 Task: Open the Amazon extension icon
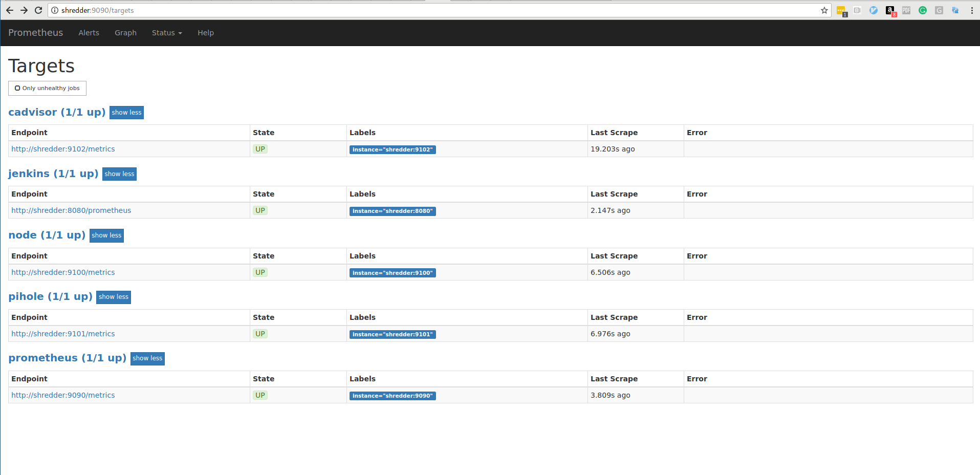coord(890,11)
